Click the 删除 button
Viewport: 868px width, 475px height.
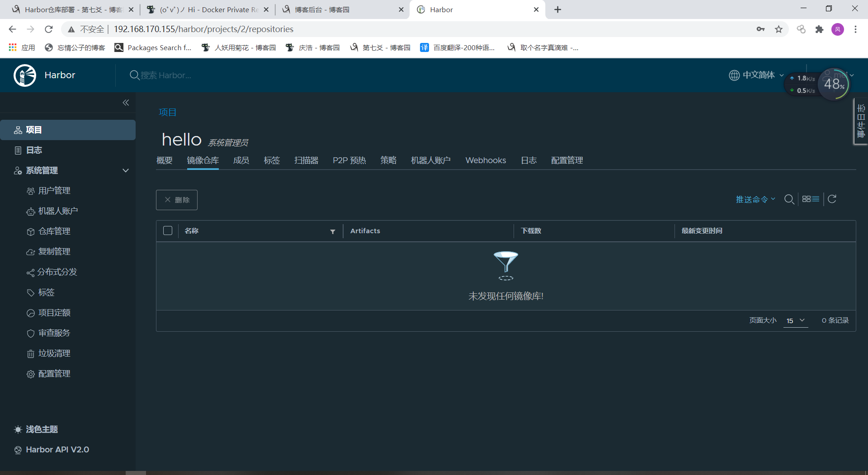point(177,200)
